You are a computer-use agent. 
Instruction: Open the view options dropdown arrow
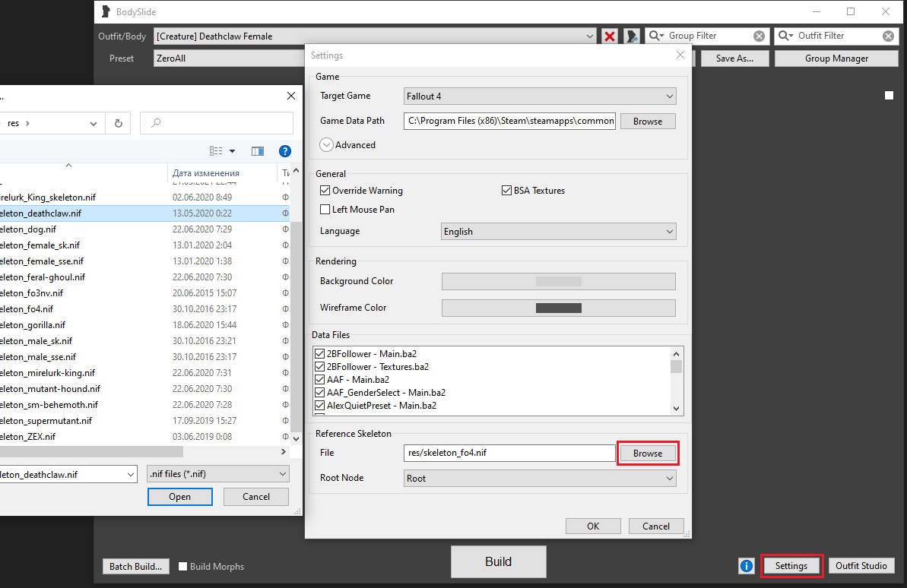tap(233, 151)
